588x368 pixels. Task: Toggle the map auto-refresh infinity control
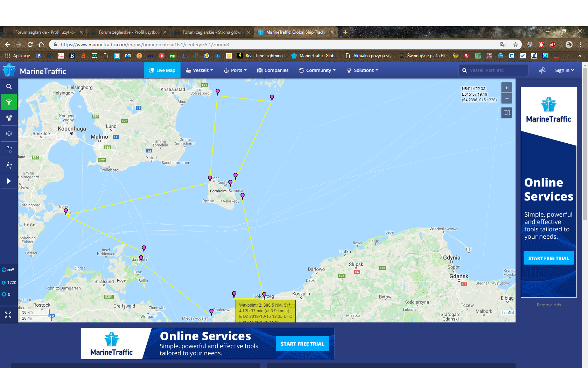pos(8,270)
